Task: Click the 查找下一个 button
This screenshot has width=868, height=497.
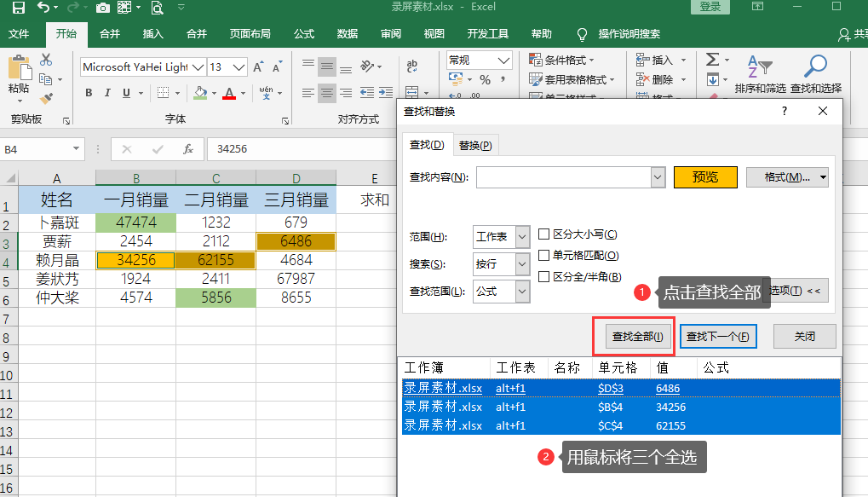Action: click(718, 337)
